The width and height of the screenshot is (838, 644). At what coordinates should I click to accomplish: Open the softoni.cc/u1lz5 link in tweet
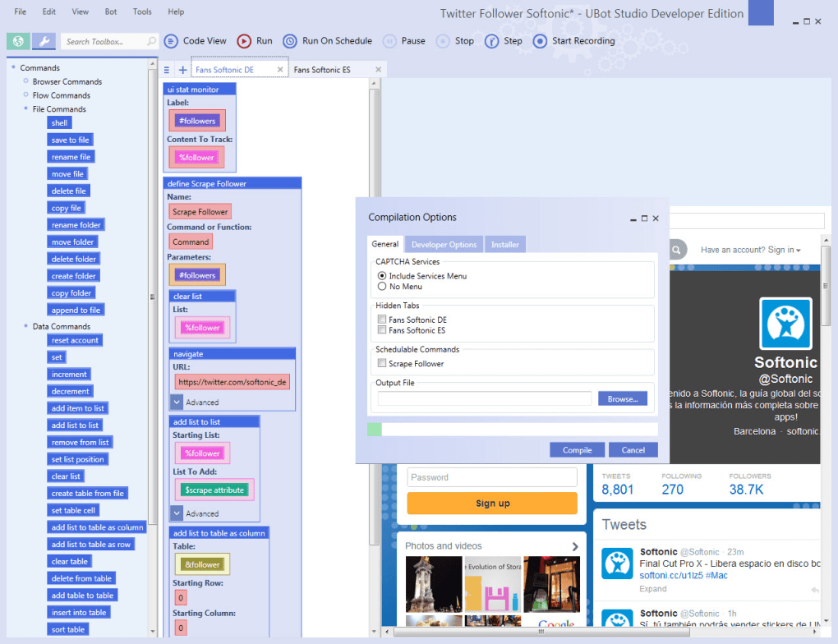[670, 576]
